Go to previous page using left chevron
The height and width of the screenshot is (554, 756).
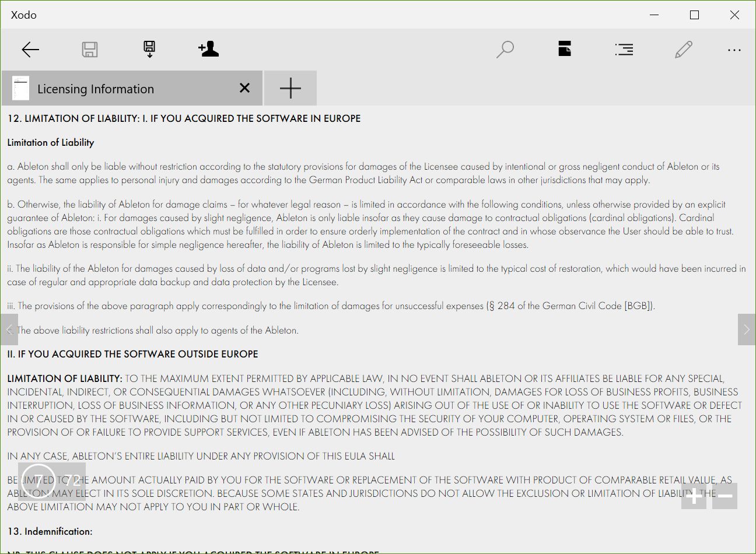click(x=9, y=329)
